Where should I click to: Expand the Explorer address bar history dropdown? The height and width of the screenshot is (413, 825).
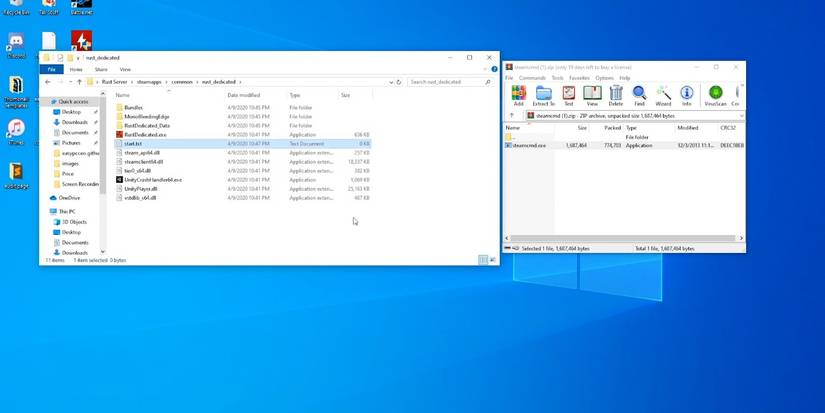(390, 82)
